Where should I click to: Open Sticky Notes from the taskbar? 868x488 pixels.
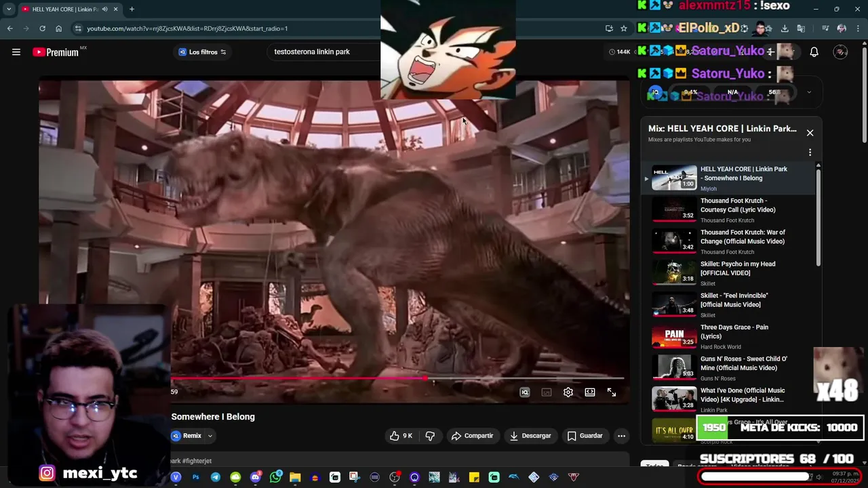click(474, 477)
